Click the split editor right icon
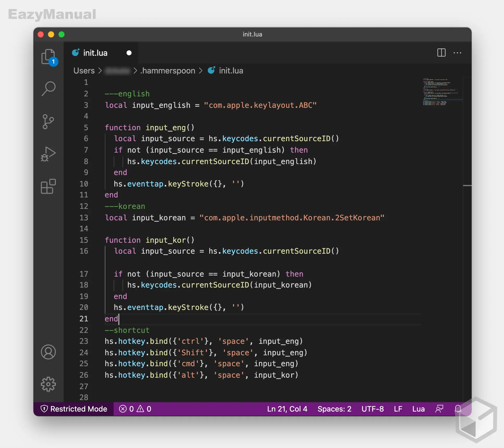Viewport: 504px width, 448px height. coord(441,53)
